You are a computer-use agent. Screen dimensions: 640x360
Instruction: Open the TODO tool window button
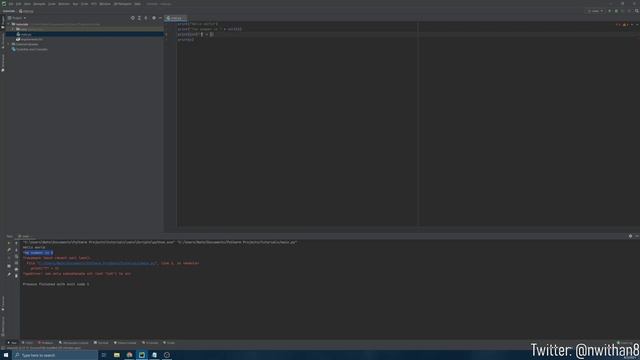coord(27,343)
